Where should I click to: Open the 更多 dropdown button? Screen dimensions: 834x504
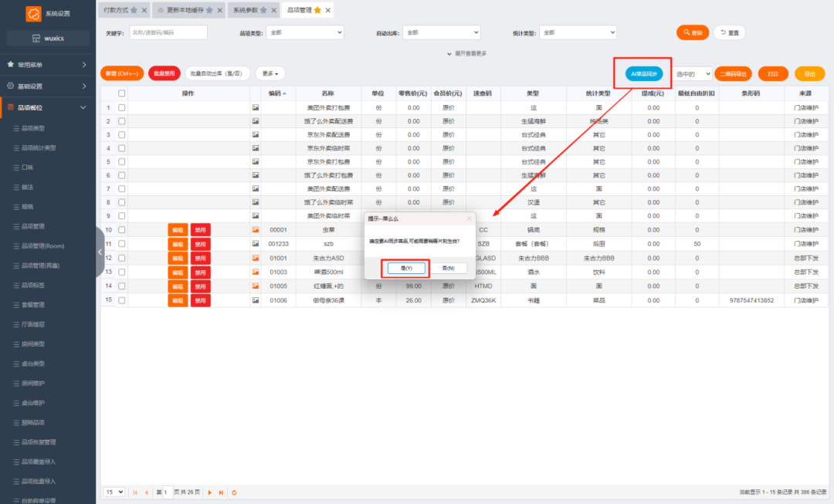coord(270,73)
